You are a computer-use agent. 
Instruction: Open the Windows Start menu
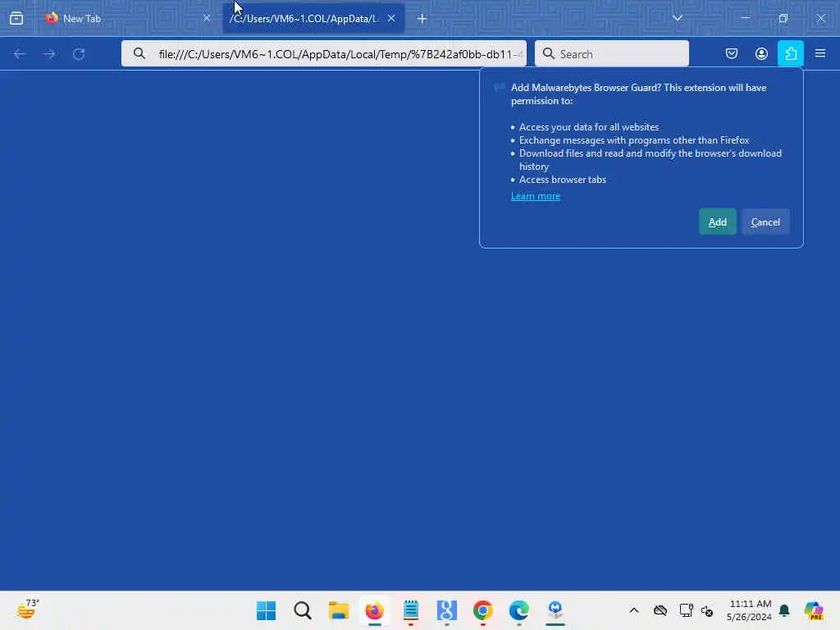point(267,610)
